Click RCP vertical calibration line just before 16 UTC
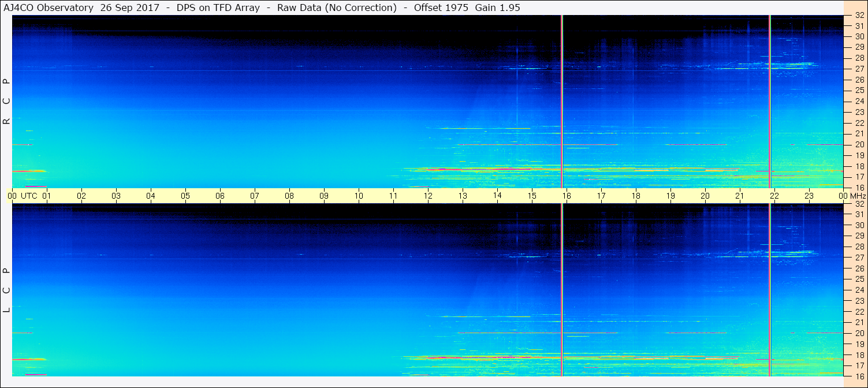 [562, 101]
